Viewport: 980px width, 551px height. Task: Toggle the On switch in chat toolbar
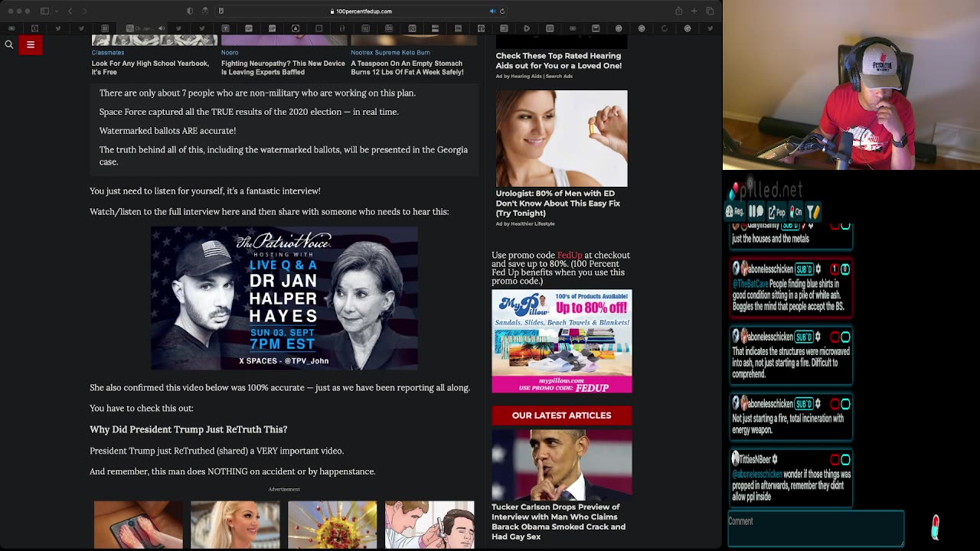(796, 212)
